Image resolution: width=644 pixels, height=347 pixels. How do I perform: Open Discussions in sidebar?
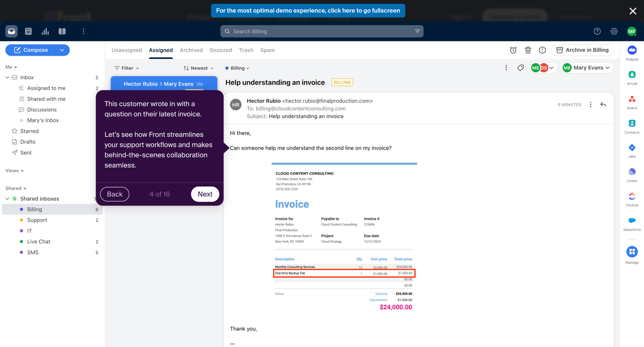(x=42, y=110)
